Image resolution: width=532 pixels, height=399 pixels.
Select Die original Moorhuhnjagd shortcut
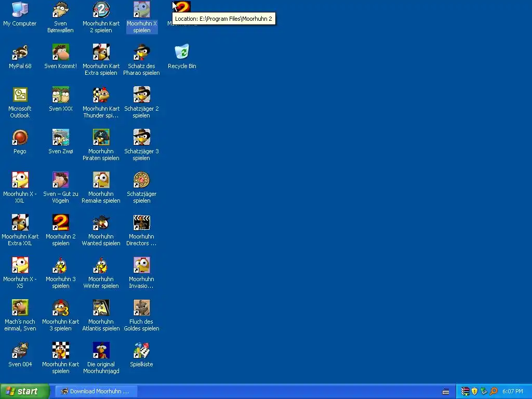[101, 351]
